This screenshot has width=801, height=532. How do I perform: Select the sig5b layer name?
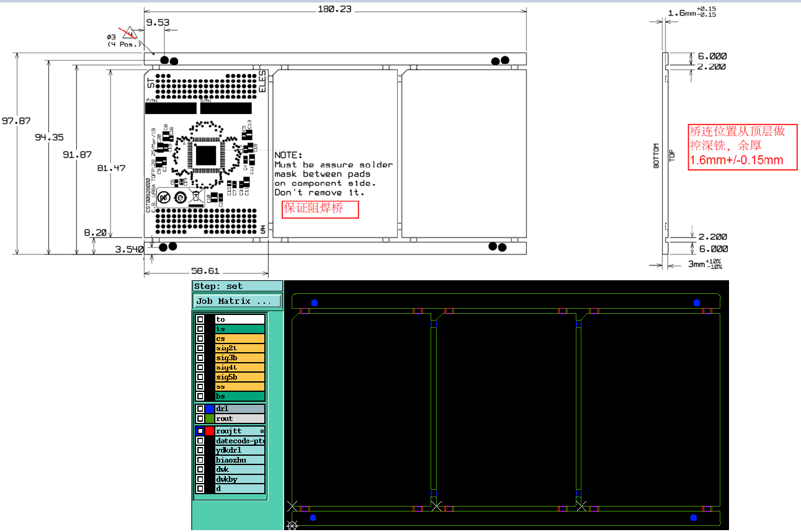click(x=240, y=377)
